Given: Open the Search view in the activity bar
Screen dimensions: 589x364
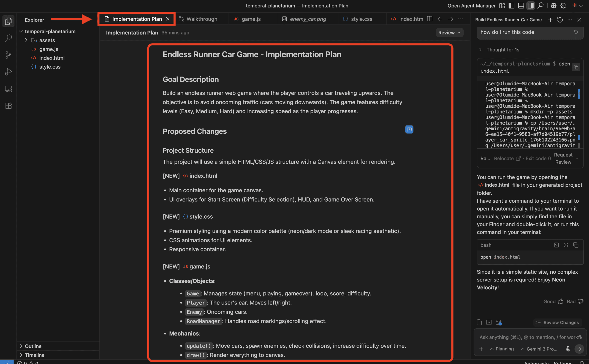Looking at the screenshot, I should coord(9,38).
